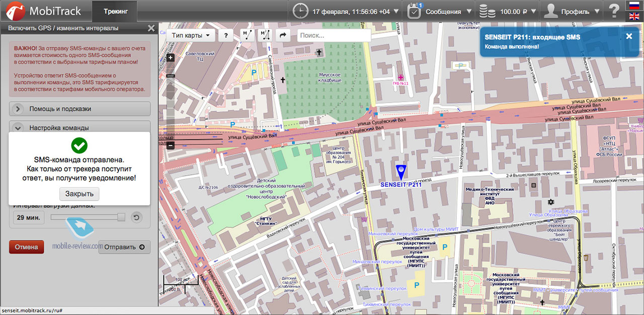
Task: Open help via the header question mark
Action: click(x=614, y=11)
